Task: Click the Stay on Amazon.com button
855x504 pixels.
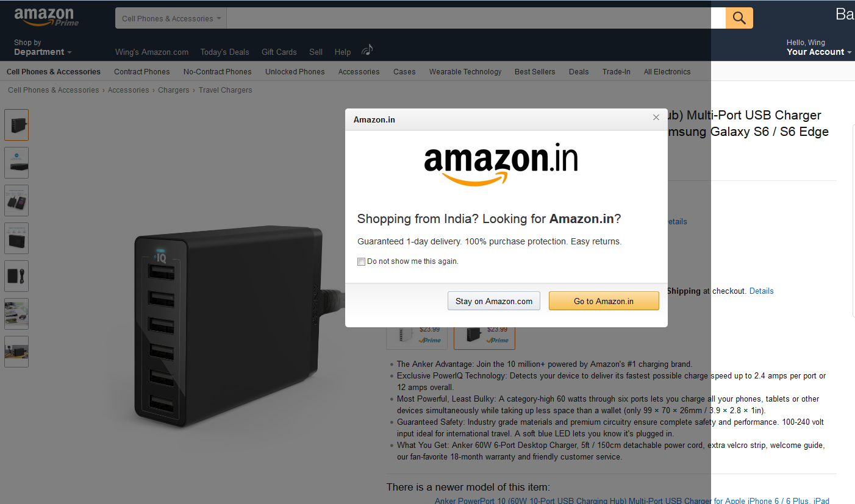Action: [x=494, y=301]
